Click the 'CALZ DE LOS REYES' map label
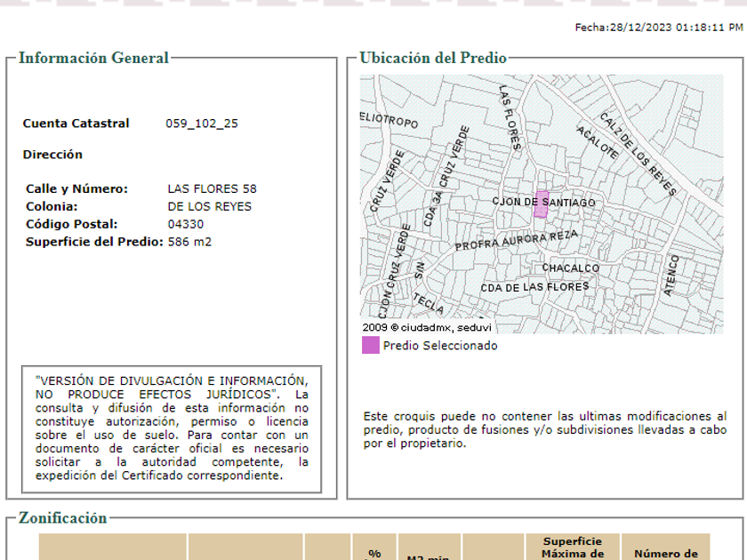 tap(639, 153)
